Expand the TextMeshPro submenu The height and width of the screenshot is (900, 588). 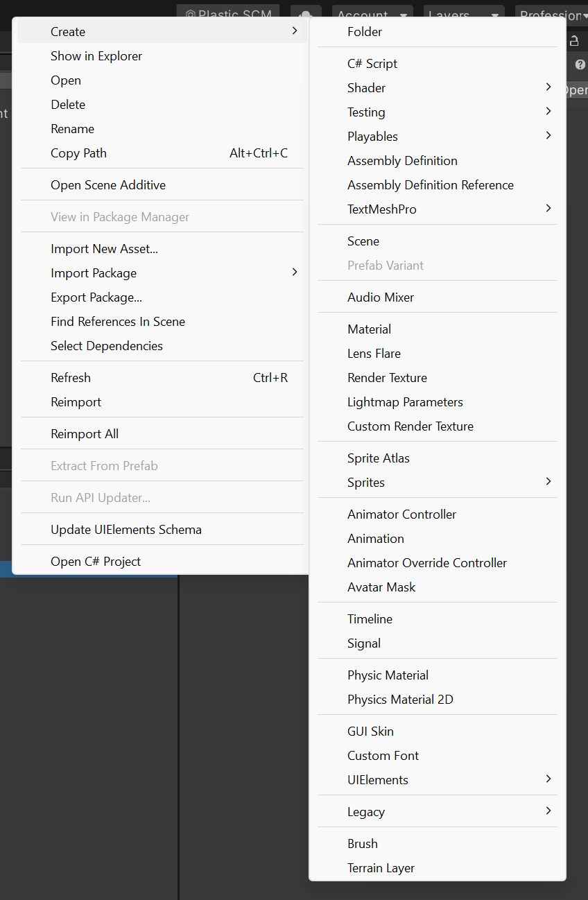point(438,209)
